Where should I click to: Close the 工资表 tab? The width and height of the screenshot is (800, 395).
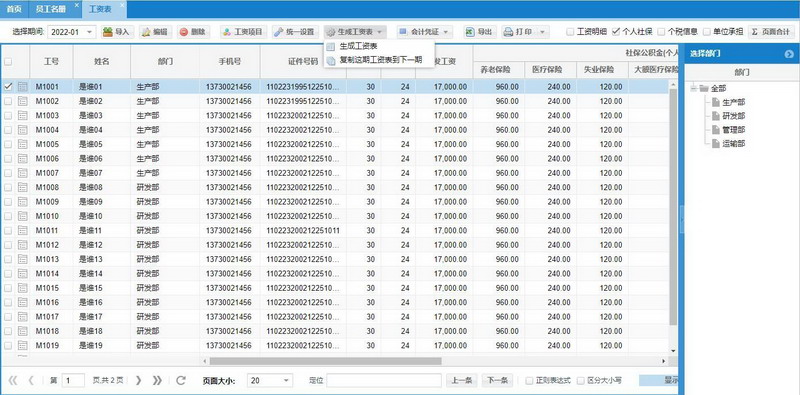point(121,5)
